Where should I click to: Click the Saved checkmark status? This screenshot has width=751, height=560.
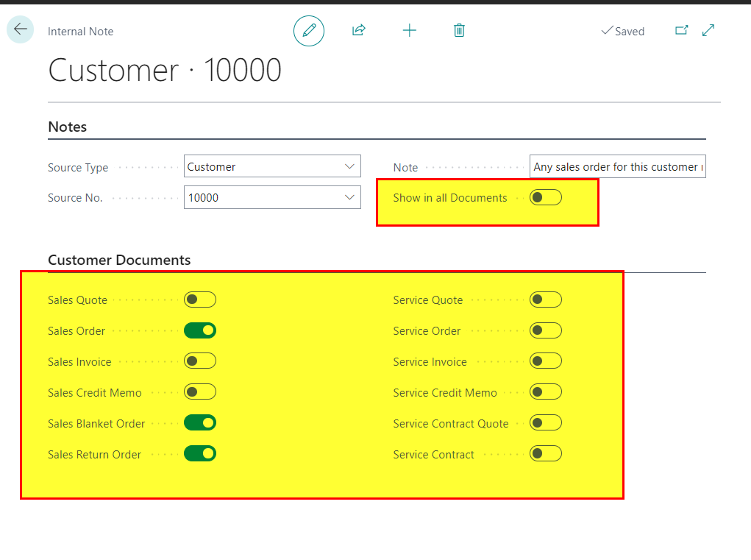622,31
